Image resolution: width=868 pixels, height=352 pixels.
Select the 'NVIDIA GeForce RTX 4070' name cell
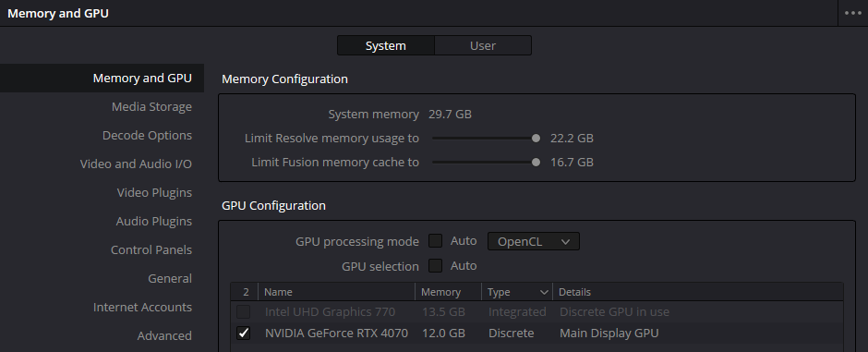(x=336, y=334)
